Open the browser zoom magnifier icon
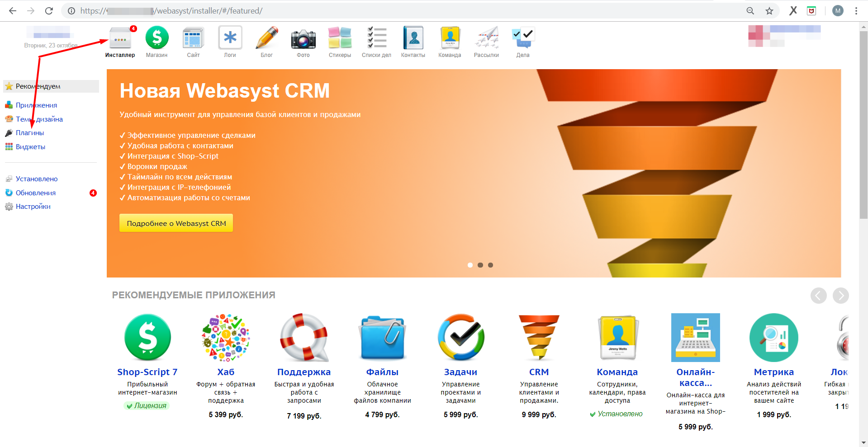868x447 pixels. pos(750,11)
